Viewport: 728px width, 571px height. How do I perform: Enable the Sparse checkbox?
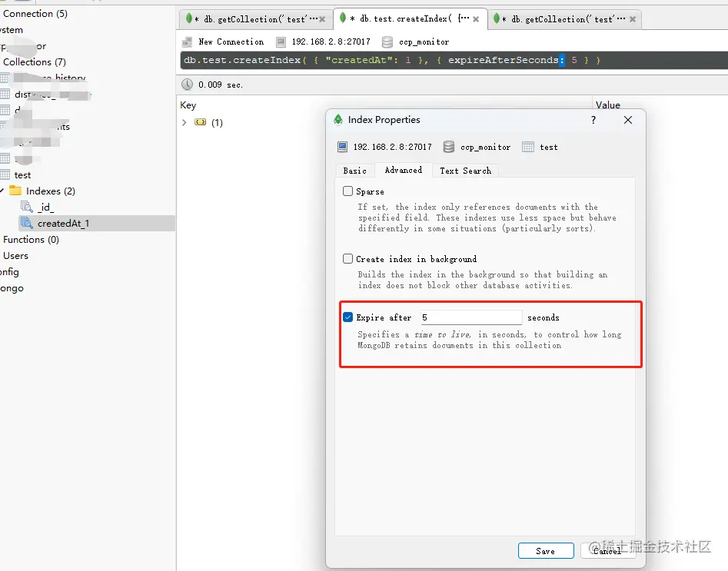click(347, 191)
